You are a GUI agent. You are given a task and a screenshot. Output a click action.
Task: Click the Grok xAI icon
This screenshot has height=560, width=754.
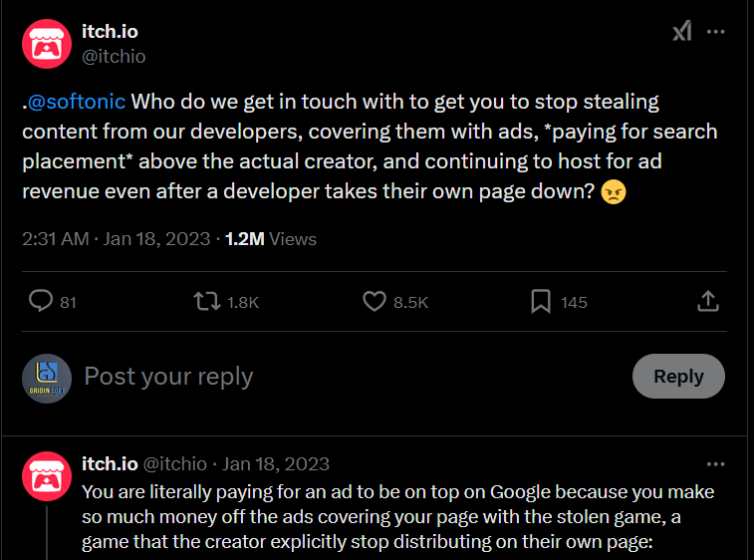pyautogui.click(x=682, y=31)
